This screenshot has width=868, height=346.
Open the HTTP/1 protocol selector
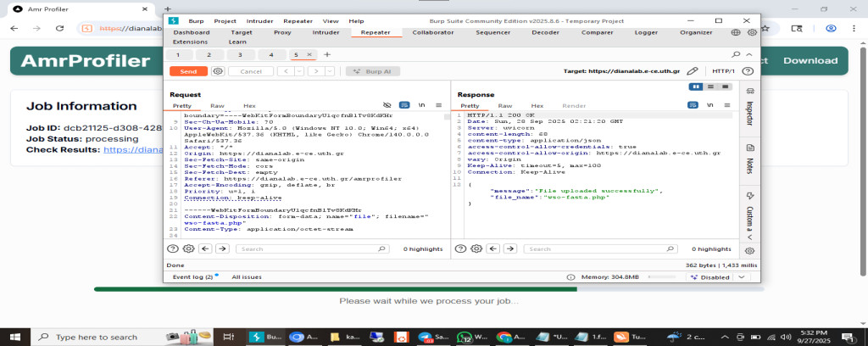[x=722, y=72]
